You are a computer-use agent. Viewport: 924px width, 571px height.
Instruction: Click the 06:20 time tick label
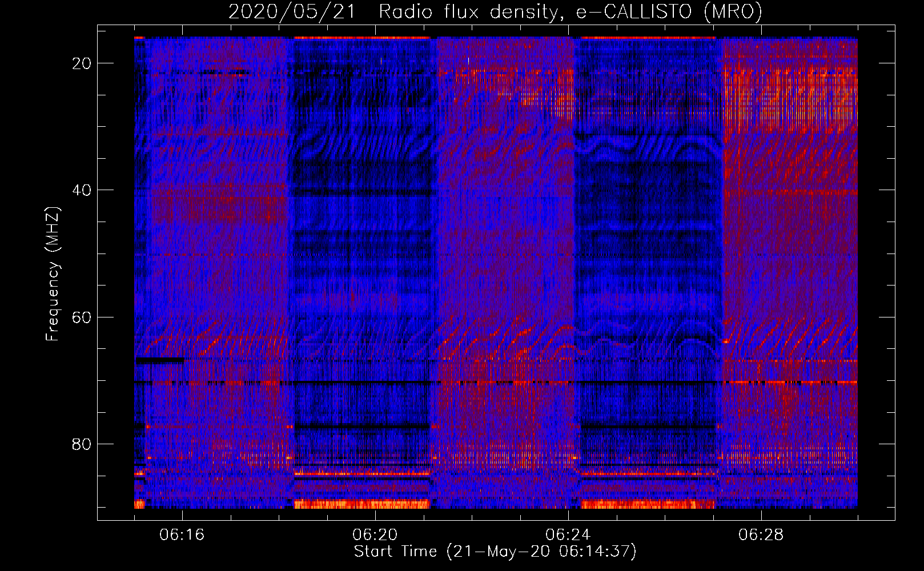(x=375, y=535)
